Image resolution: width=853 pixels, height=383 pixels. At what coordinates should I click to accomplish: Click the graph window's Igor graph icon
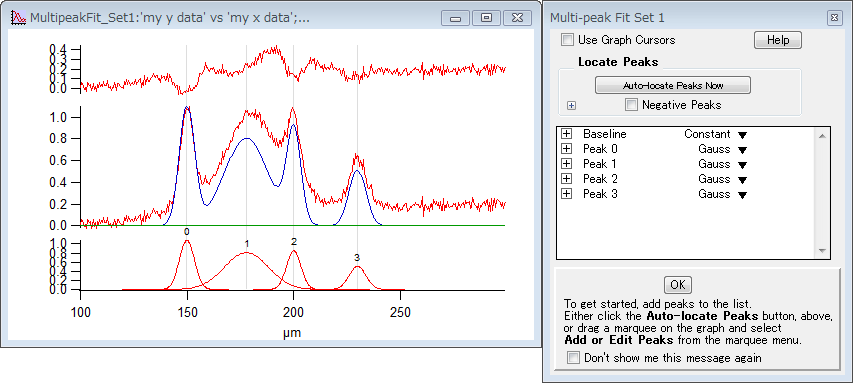click(18, 17)
